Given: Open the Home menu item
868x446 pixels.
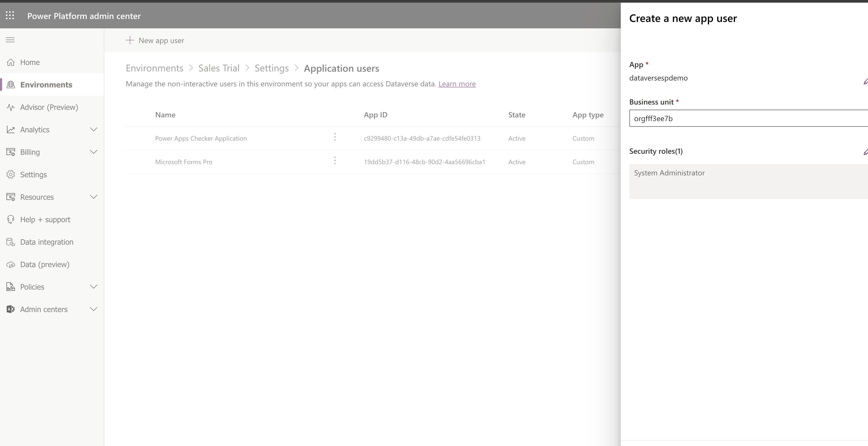Looking at the screenshot, I should 52,62.
